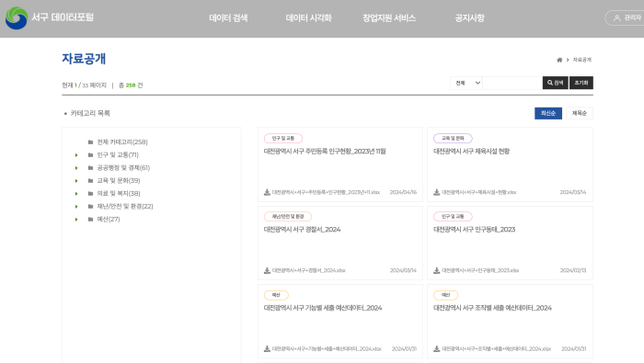
Task: Select 전체 카테고리(258) in category tree
Action: click(122, 142)
